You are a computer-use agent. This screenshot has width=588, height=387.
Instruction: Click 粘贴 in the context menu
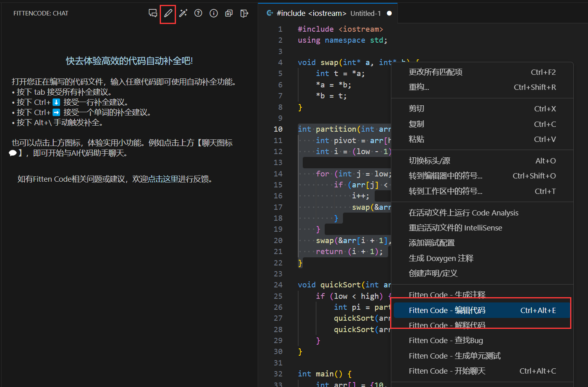point(482,139)
